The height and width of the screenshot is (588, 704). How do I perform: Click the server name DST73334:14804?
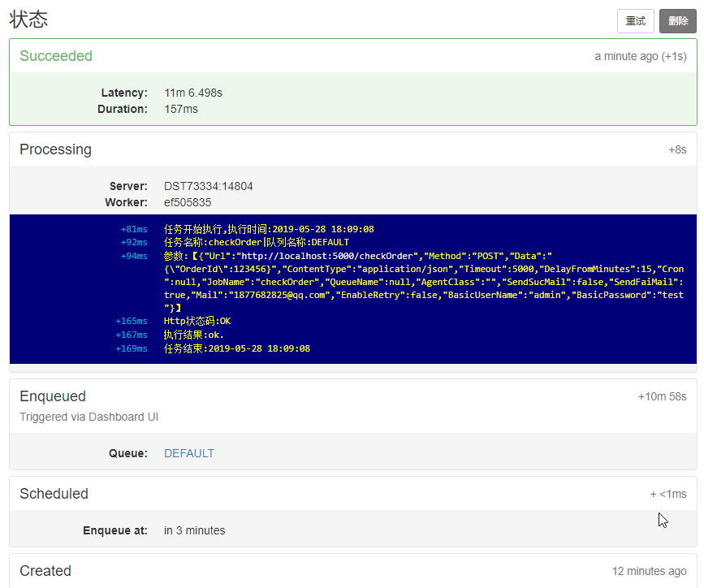208,186
